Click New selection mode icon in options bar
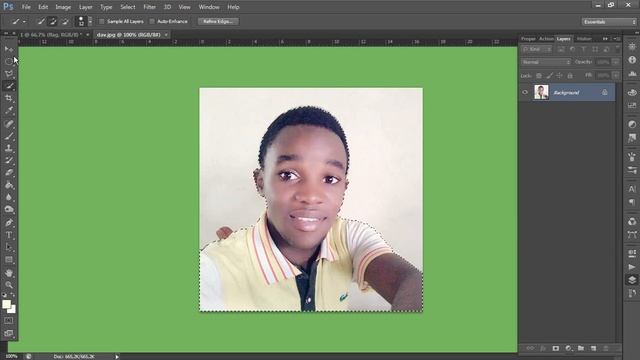This screenshot has height=360, width=640. pyautogui.click(x=41, y=22)
